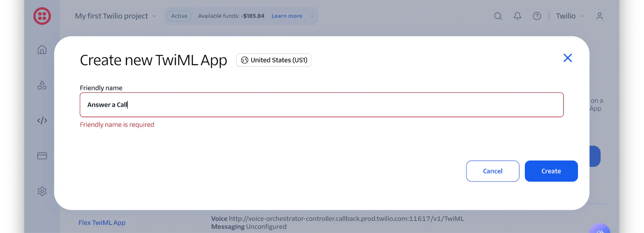Open the user profile icon

coord(599,16)
